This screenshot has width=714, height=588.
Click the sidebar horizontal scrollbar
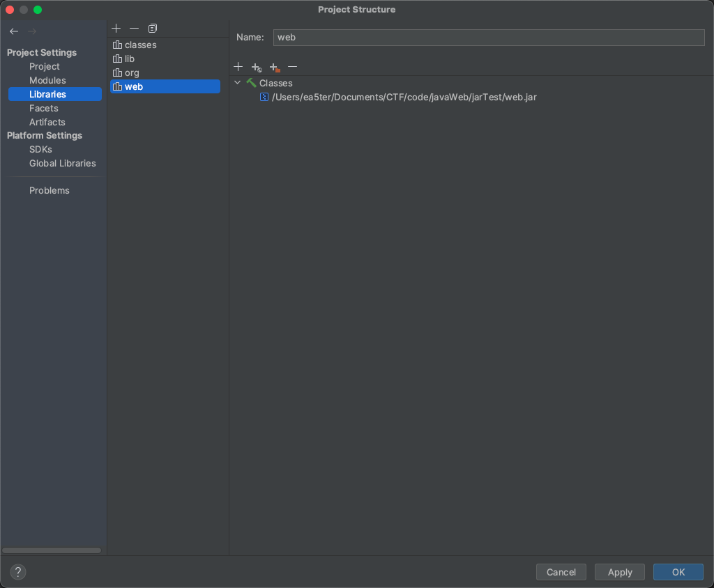52,550
